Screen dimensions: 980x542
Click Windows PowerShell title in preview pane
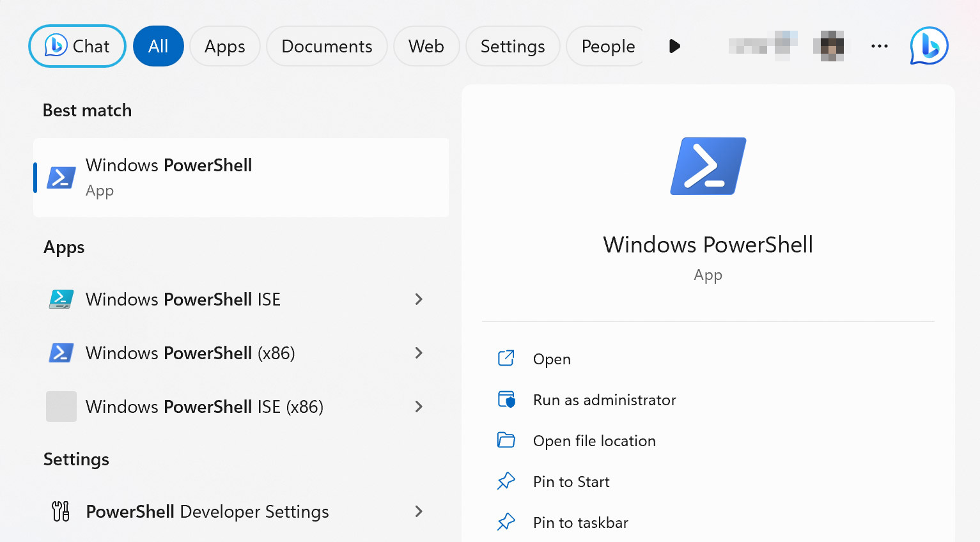[708, 245]
